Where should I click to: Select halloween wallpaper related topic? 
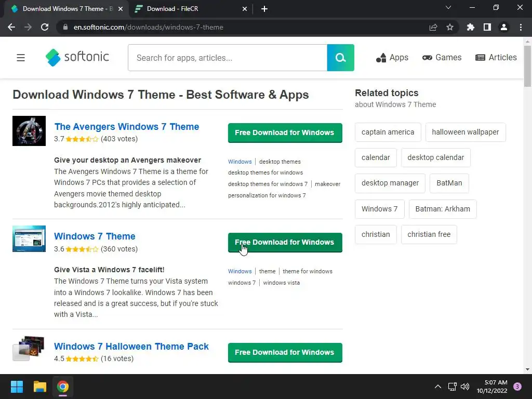(x=465, y=132)
